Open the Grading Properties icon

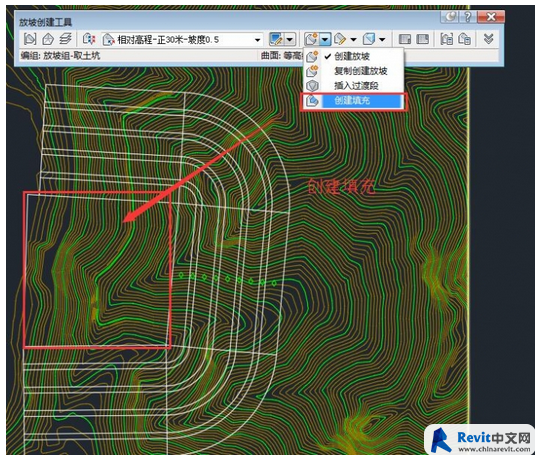pyautogui.click(x=464, y=39)
